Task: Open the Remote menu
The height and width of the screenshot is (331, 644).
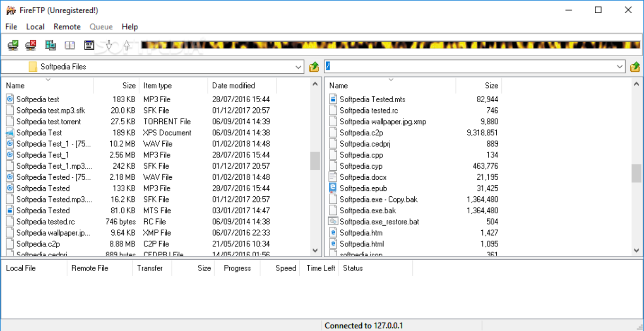Action: click(x=67, y=26)
